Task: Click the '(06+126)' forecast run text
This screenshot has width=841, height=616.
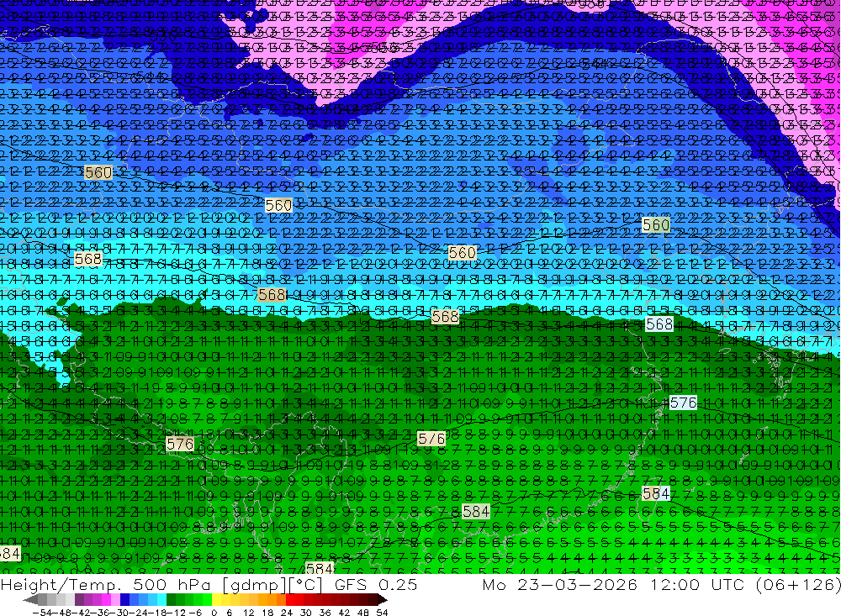Action: [797, 584]
